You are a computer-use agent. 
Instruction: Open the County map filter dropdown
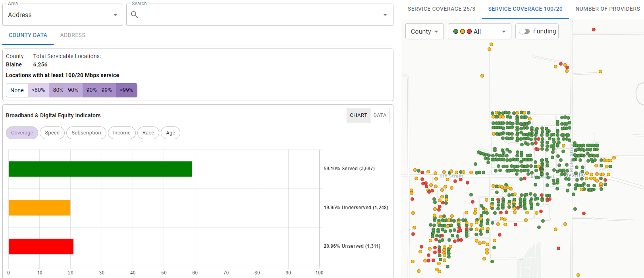pyautogui.click(x=424, y=31)
